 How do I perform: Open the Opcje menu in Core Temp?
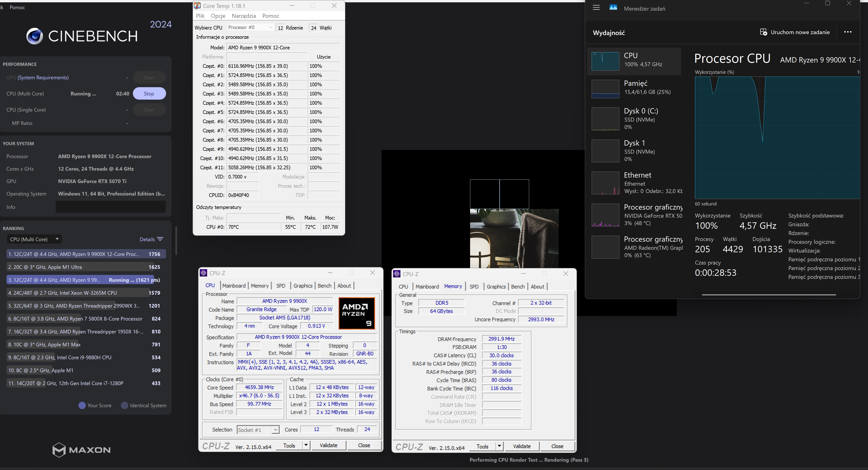coord(218,16)
